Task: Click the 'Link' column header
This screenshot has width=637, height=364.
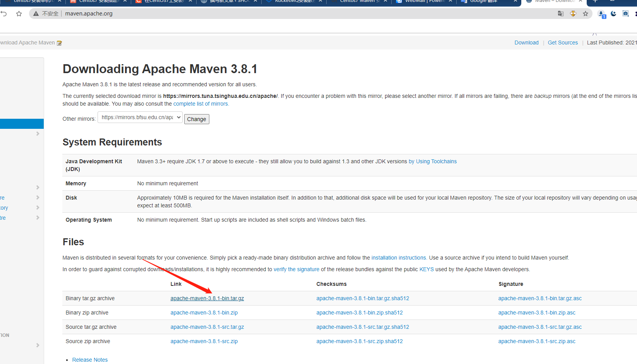Action: (176, 284)
